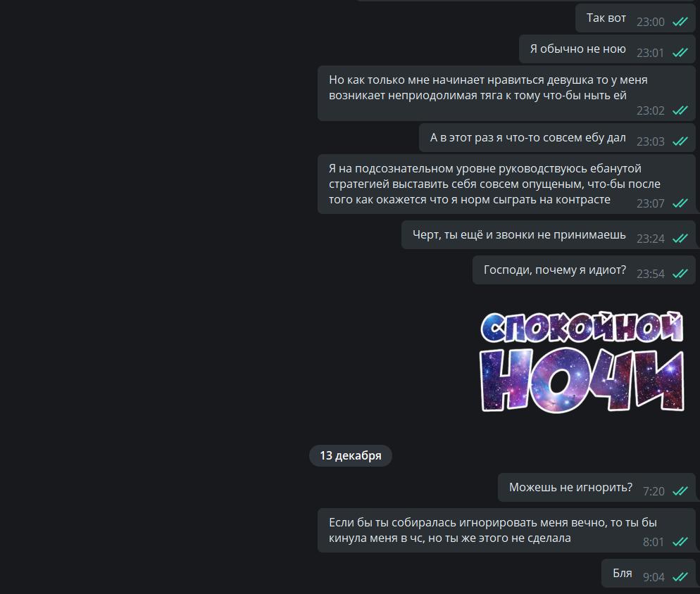The width and height of the screenshot is (700, 594).
Task: Select message about 'звонки не принимаешь'
Action: (x=548, y=235)
